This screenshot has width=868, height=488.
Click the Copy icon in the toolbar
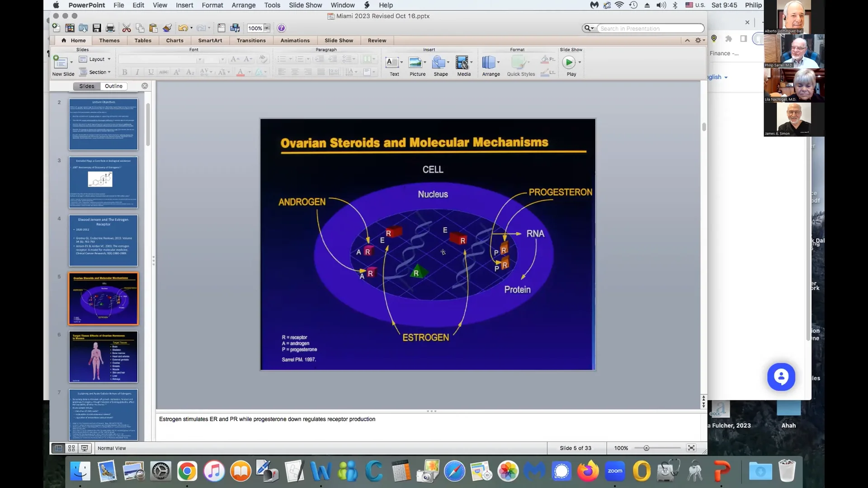click(x=140, y=28)
